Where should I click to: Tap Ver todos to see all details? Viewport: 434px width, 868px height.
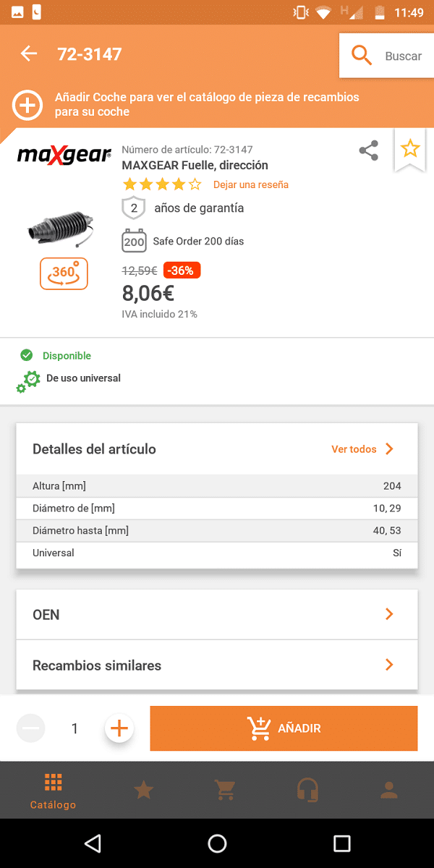[362, 449]
